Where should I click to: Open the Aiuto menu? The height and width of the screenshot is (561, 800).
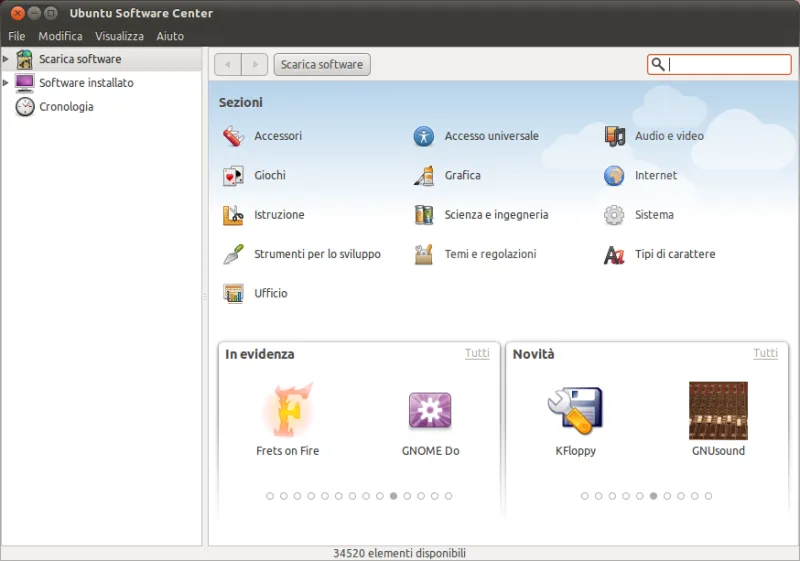pos(170,36)
